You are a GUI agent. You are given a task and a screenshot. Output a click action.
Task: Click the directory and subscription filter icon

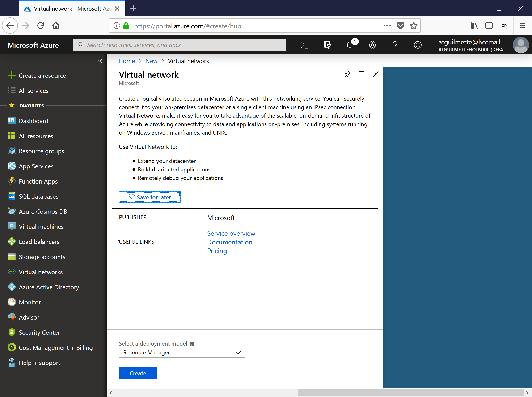point(327,45)
